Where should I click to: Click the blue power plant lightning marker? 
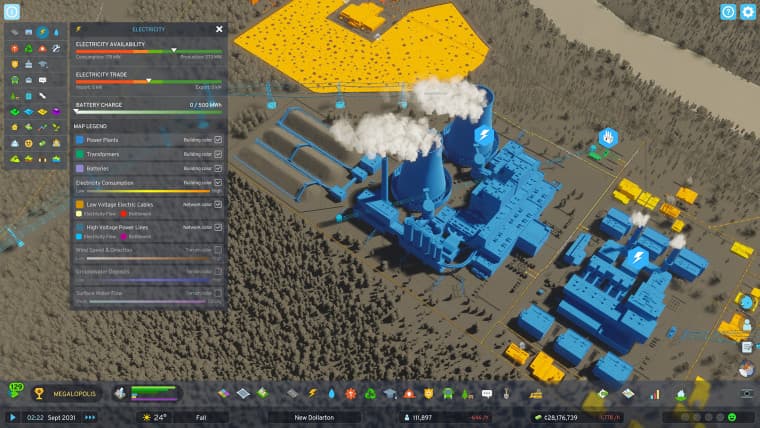coord(484,134)
